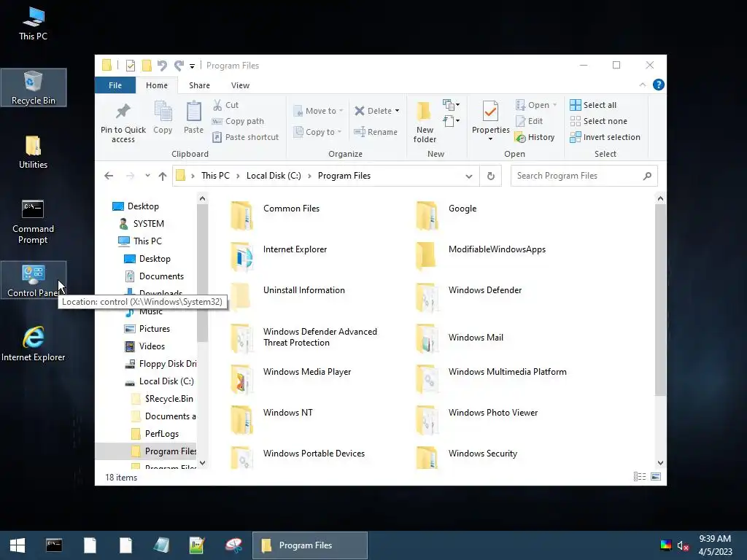Switch to the Home ribbon tab
747x560 pixels.
[x=157, y=85]
